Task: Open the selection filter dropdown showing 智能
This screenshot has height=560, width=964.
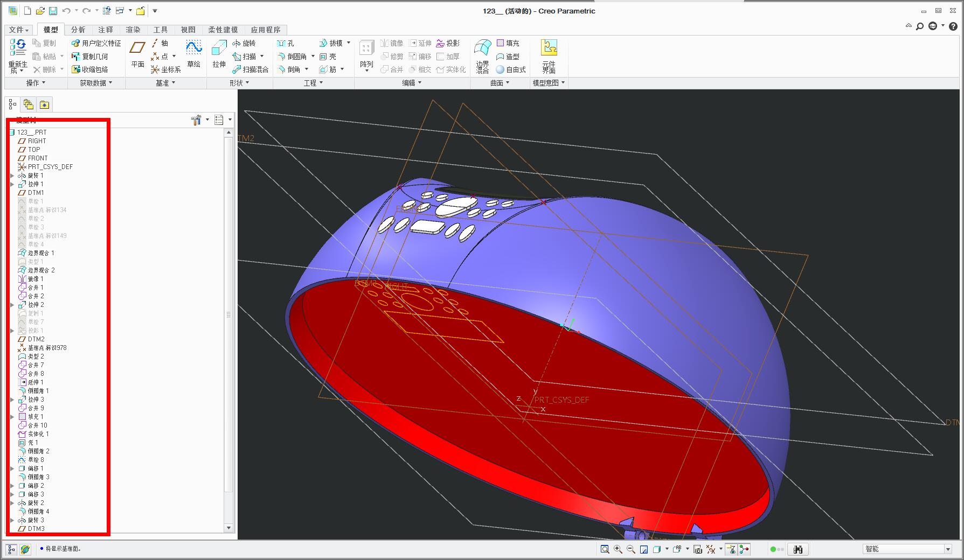Action: 907,549
